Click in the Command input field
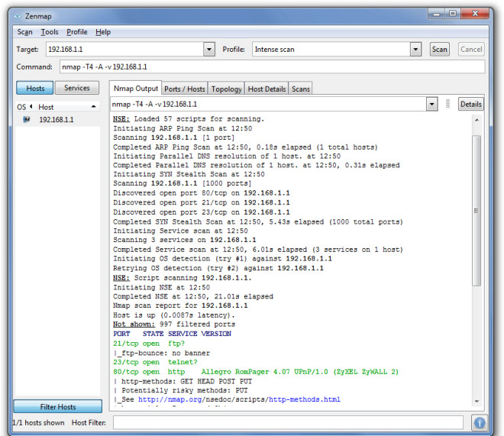Viewport: 504px width, 436px height. click(x=273, y=67)
